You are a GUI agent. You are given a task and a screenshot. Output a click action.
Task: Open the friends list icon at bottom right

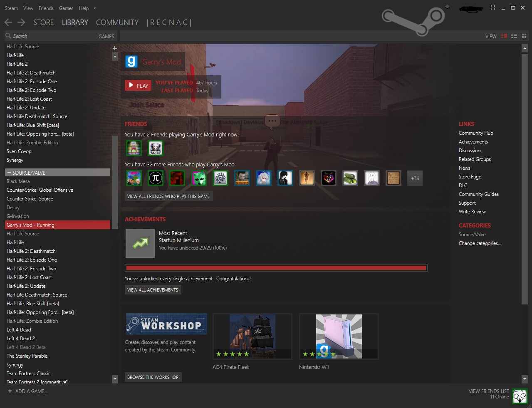[520, 396]
